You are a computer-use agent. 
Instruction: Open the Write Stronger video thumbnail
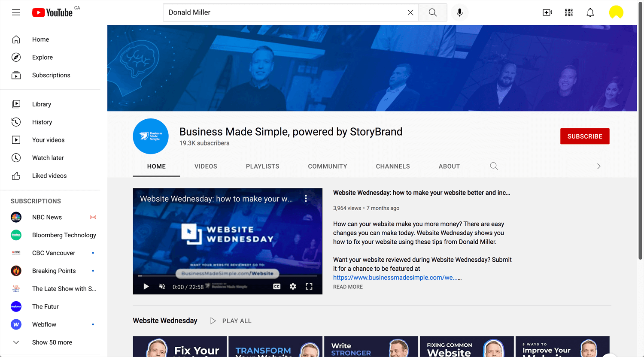[x=371, y=347]
